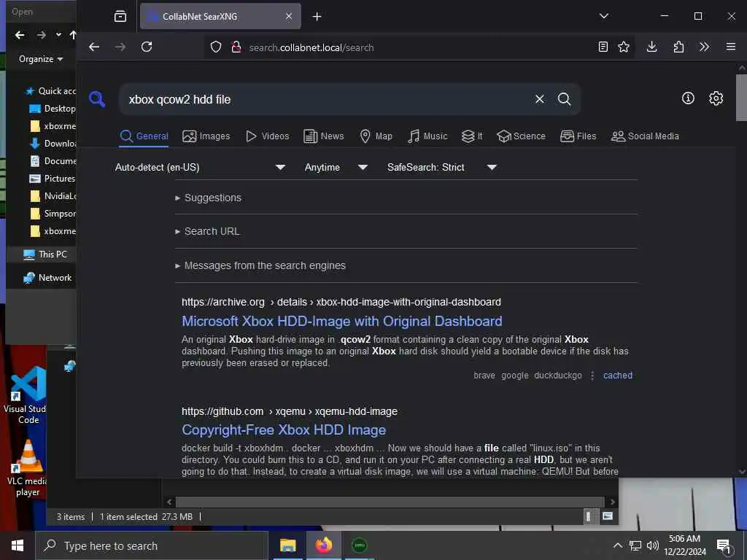This screenshot has width=747, height=560.
Task: Toggle Firefox reader view icon
Action: pos(603,47)
